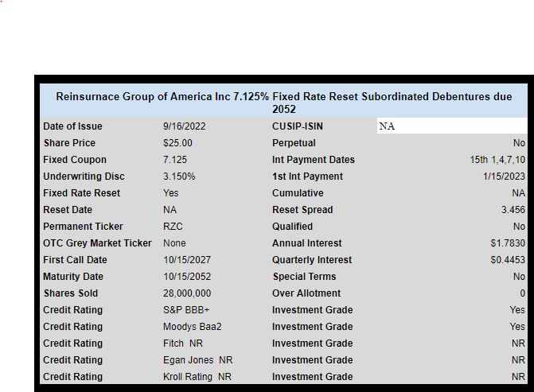Click Investment Grade 'NR' in the Fitch row

518,343
